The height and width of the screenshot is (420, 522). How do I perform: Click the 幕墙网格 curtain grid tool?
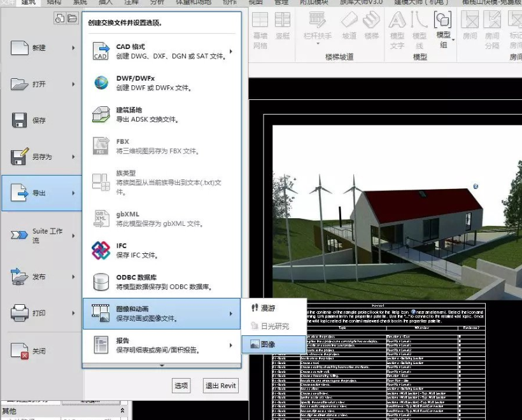(260, 31)
